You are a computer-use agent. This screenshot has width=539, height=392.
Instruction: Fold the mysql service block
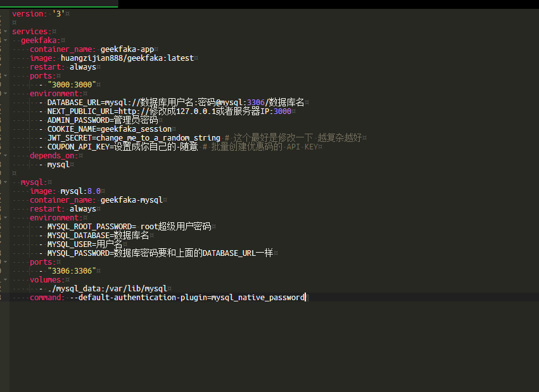point(4,182)
